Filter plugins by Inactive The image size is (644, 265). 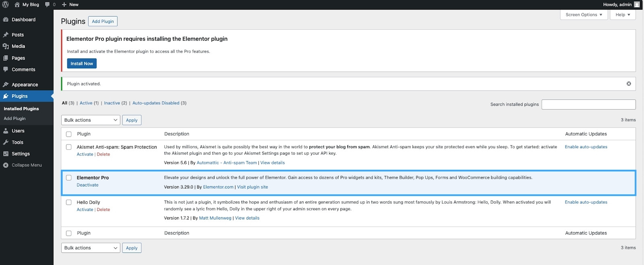coord(112,103)
